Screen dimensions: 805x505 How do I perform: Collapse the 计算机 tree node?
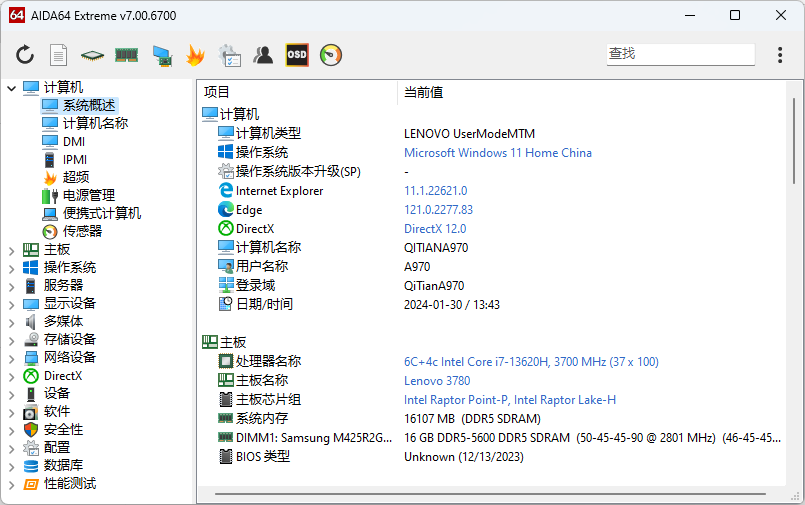[12, 88]
